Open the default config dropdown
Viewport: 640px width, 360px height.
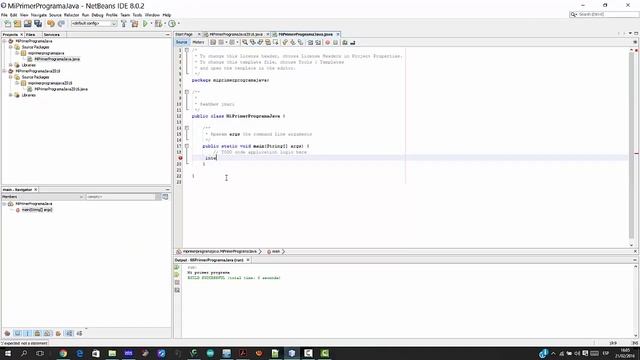pyautogui.click(x=94, y=24)
